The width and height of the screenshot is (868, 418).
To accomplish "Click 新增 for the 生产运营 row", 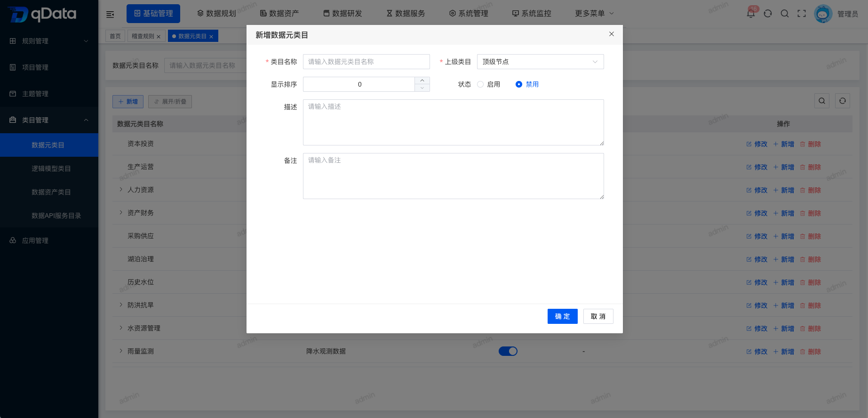I will coord(784,167).
